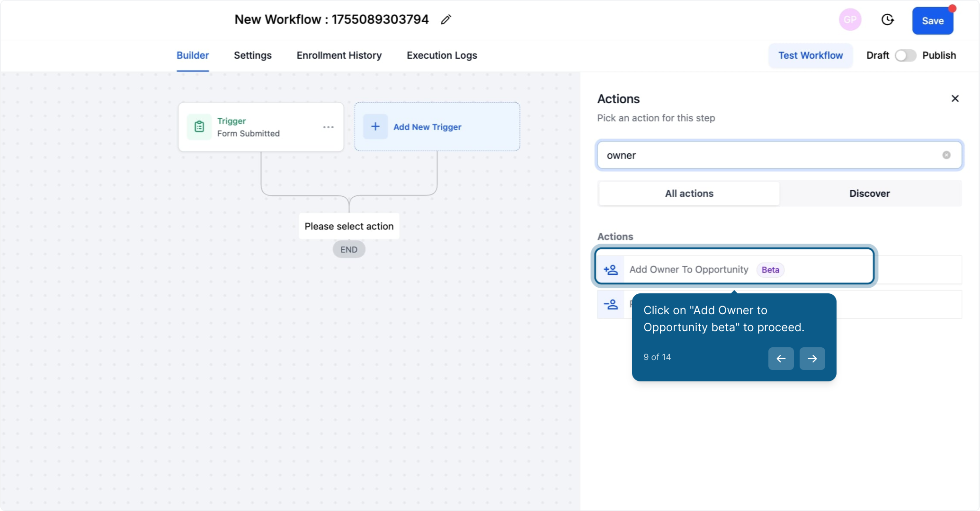Click the plus icon on Add New Trigger
Screen dimensions: 980x511
[x=375, y=126]
